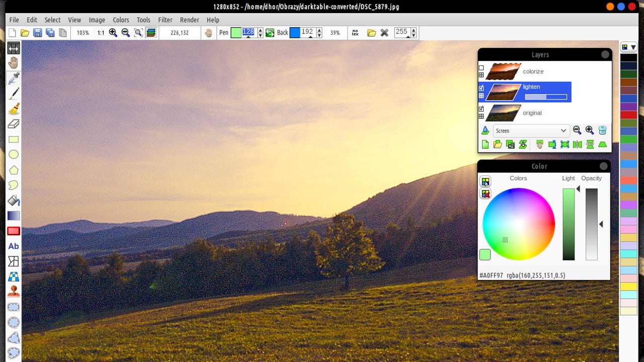
Task: Open the Render menu
Action: 190,20
